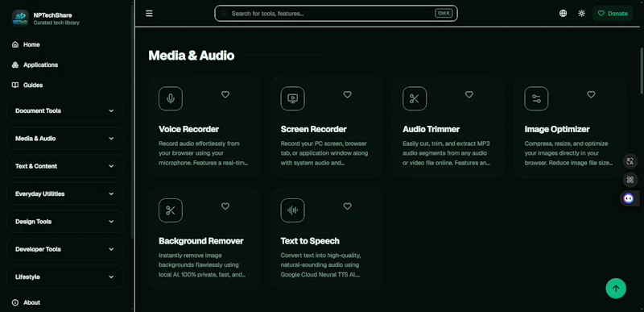Open the Audio Trimmer title link
Image resolution: width=644 pixels, height=312 pixels.
(431, 129)
